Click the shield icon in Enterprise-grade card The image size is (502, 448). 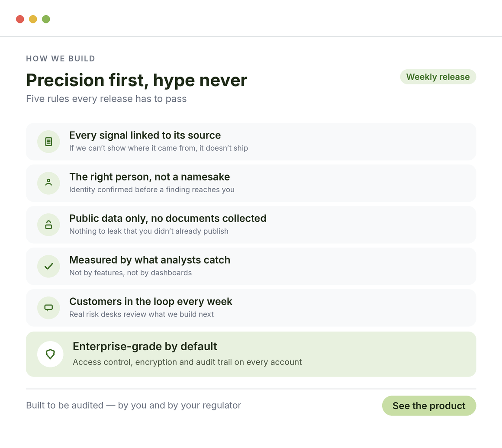click(50, 354)
